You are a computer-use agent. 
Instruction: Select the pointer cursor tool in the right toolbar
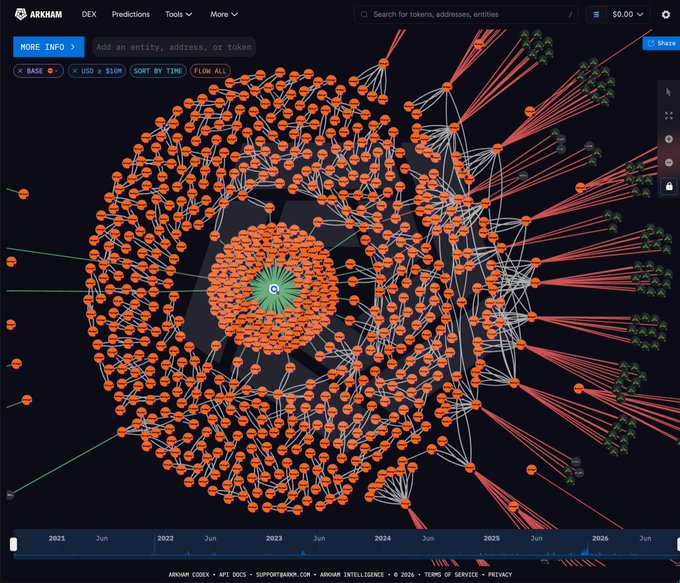tap(668, 92)
